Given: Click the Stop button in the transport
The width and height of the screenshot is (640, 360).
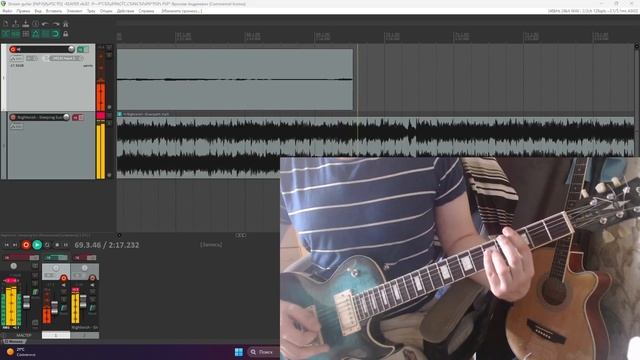Looking at the screenshot, I should [x=57, y=245].
